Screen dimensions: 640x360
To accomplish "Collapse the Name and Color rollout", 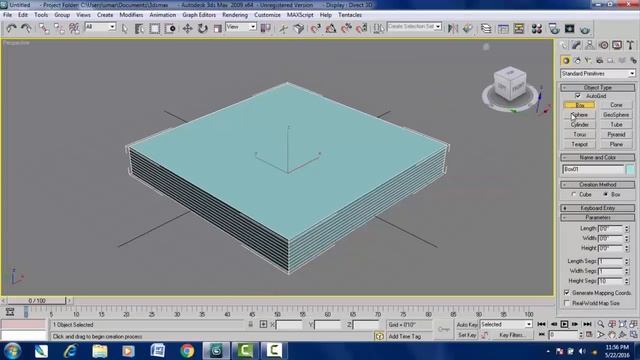I will click(598, 158).
